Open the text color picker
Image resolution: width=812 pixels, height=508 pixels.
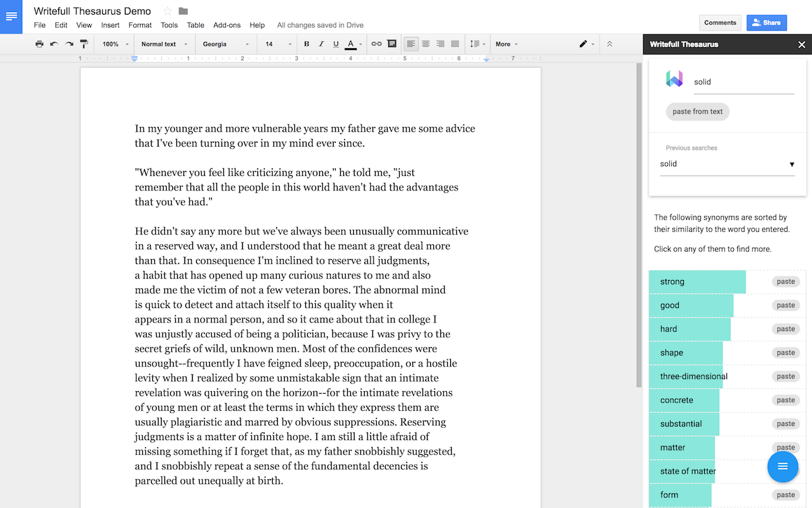point(351,44)
